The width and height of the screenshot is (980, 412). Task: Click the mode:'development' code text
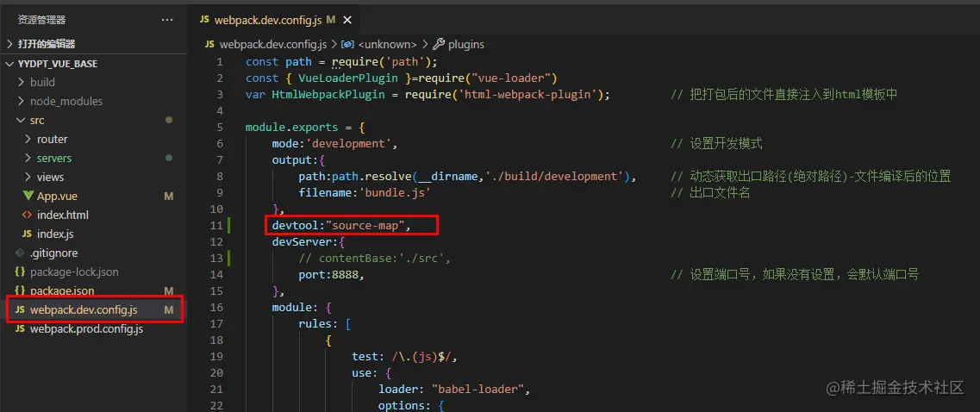334,143
